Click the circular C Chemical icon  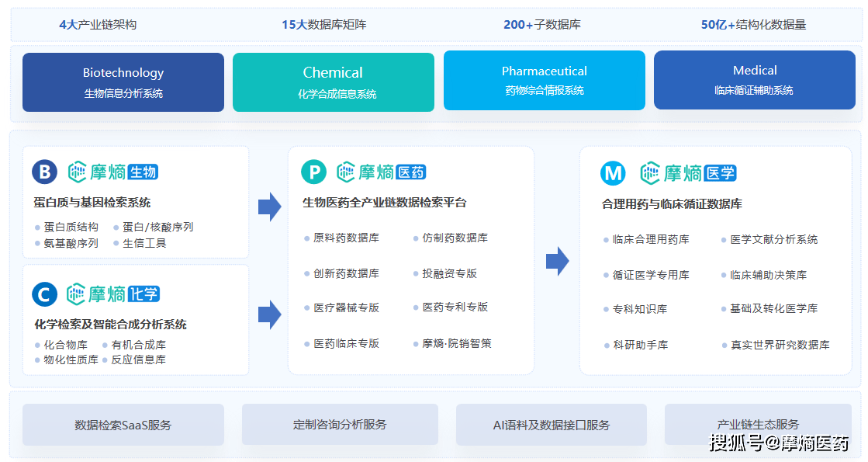tap(45, 294)
